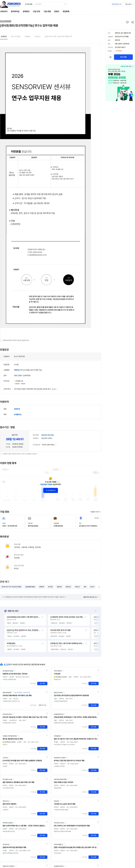Open the JOB 찾기 menu
The image size is (135, 868).
4,11
